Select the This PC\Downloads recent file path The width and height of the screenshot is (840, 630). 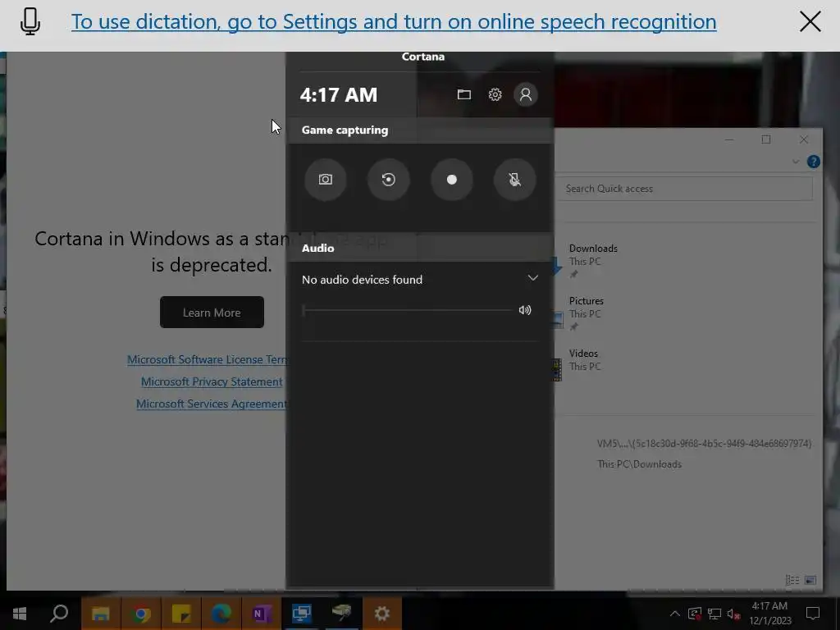[639, 464]
